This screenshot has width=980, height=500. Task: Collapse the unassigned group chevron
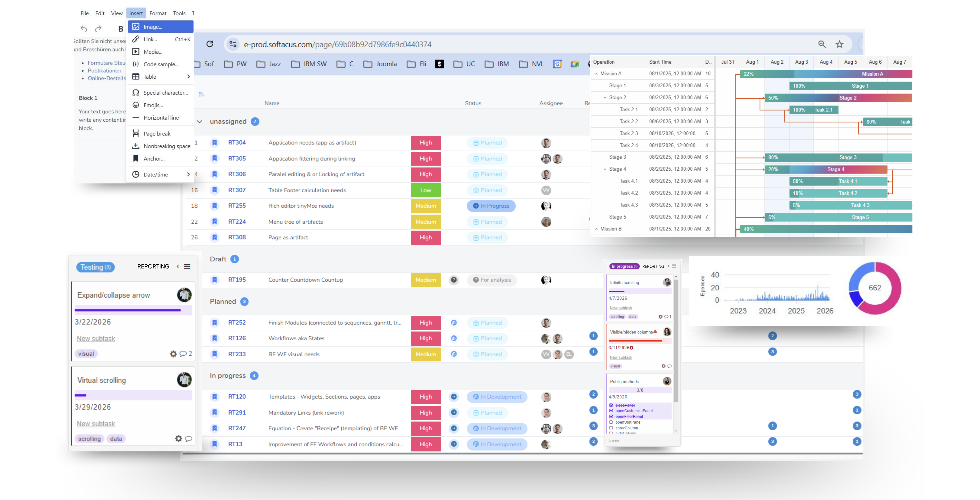pos(199,121)
